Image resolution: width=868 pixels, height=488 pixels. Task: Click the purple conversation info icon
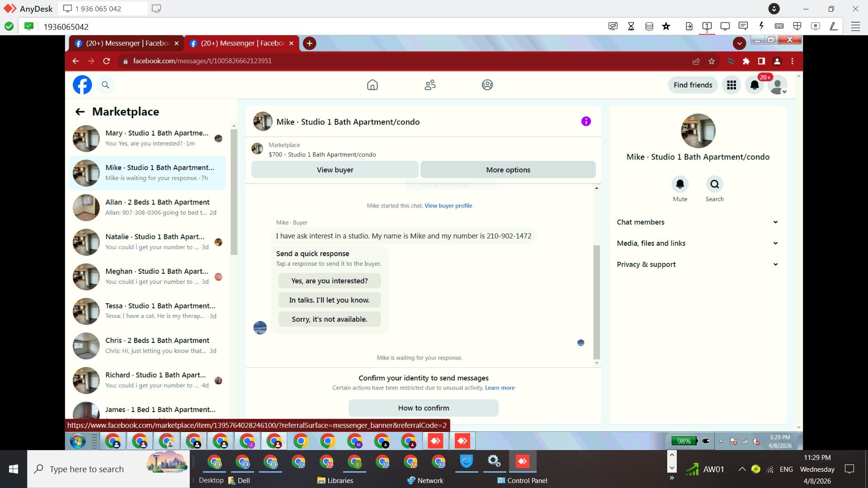point(586,121)
